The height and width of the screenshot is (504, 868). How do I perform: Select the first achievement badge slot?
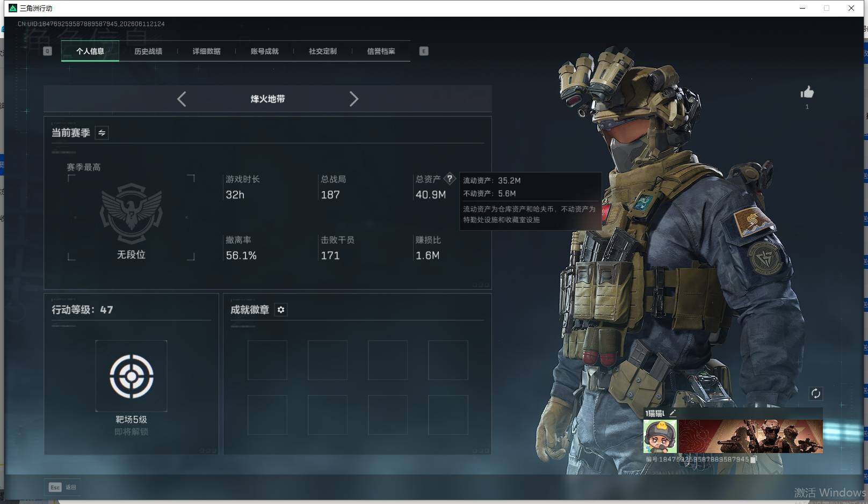tap(267, 360)
